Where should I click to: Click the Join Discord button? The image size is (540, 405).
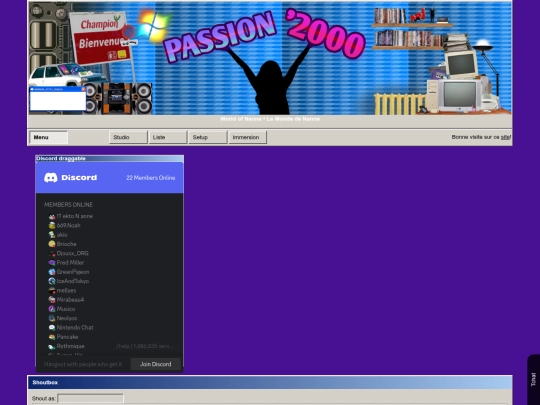pos(156,364)
